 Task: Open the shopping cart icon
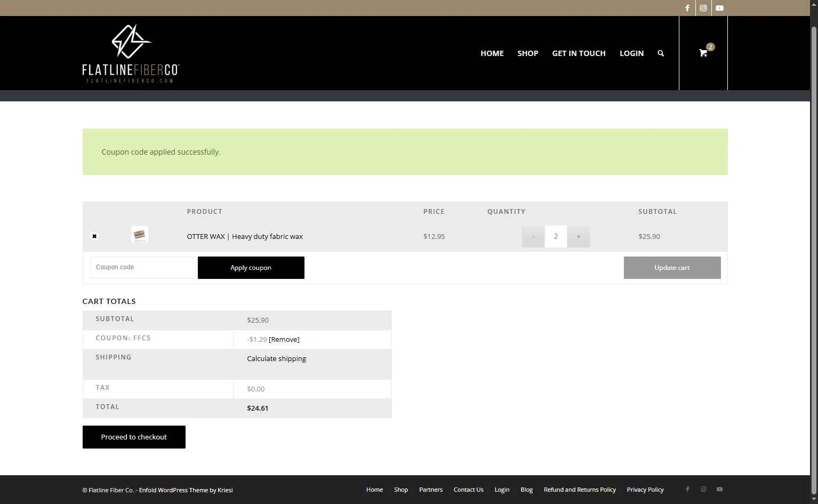[703, 53]
